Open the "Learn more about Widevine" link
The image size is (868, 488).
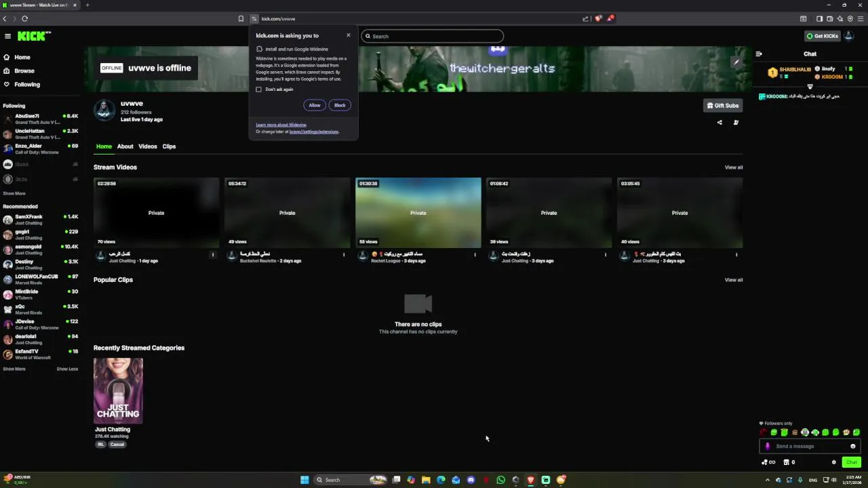pos(281,125)
